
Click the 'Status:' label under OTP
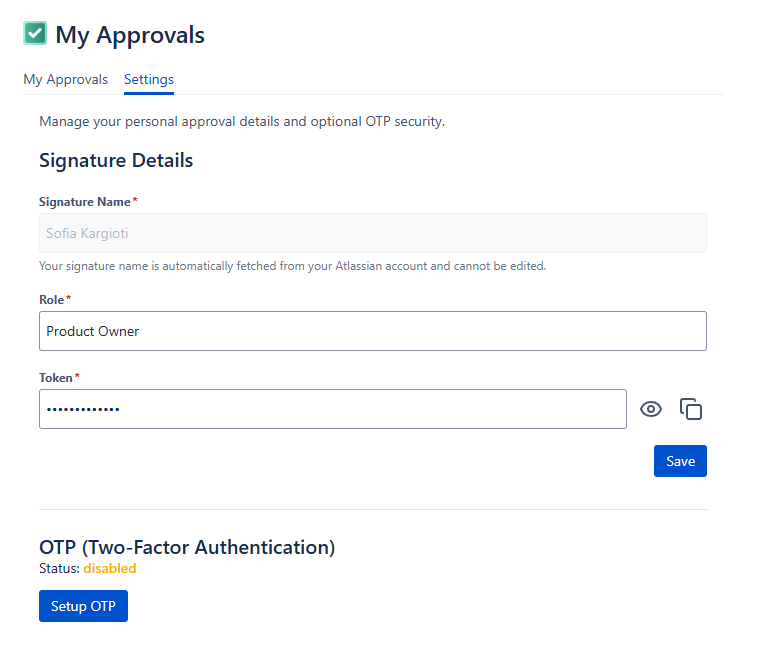click(x=59, y=569)
